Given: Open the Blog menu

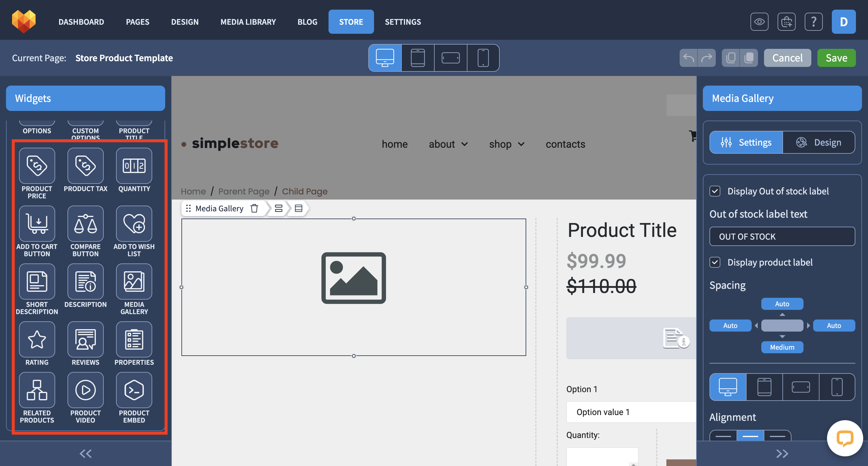Looking at the screenshot, I should tap(307, 22).
